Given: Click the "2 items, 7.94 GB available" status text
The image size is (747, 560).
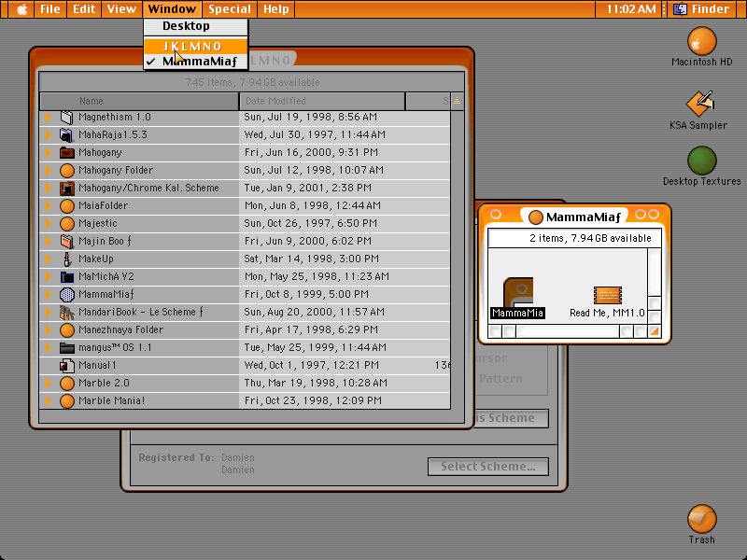Looking at the screenshot, I should pyautogui.click(x=590, y=238).
